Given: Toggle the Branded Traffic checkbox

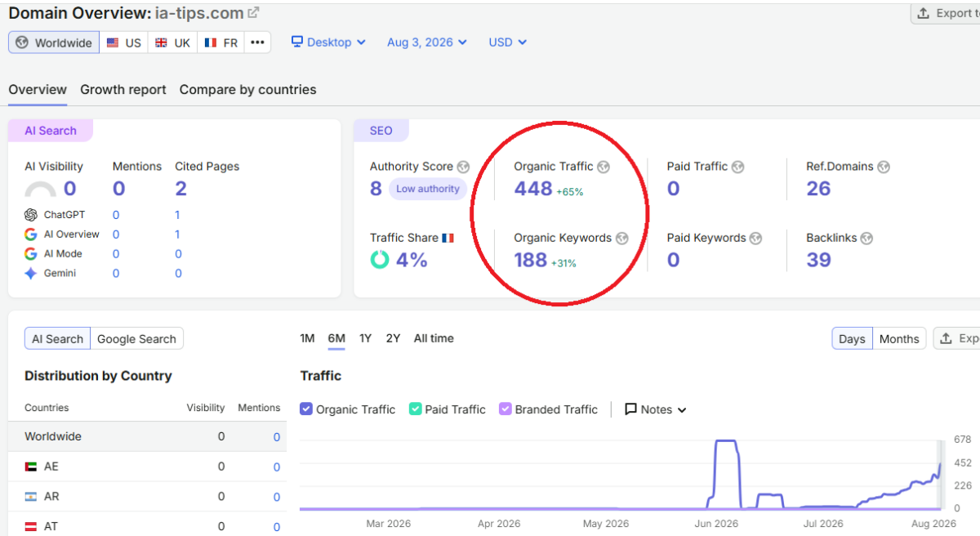Looking at the screenshot, I should 505,409.
